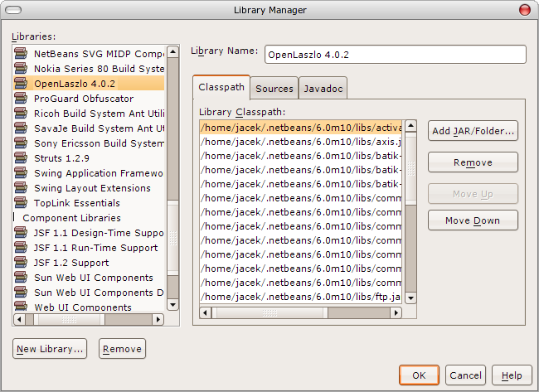Viewport: 539px width, 392px height.
Task: Select the TopLink Essentials library
Action: (89, 203)
